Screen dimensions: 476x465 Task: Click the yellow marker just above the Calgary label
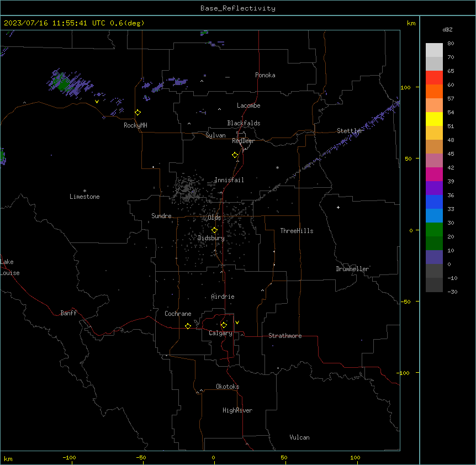[224, 325]
